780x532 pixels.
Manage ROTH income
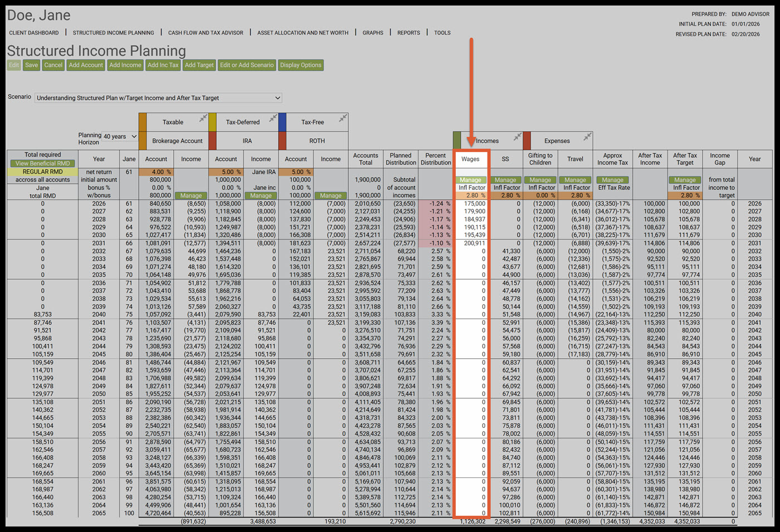click(331, 196)
